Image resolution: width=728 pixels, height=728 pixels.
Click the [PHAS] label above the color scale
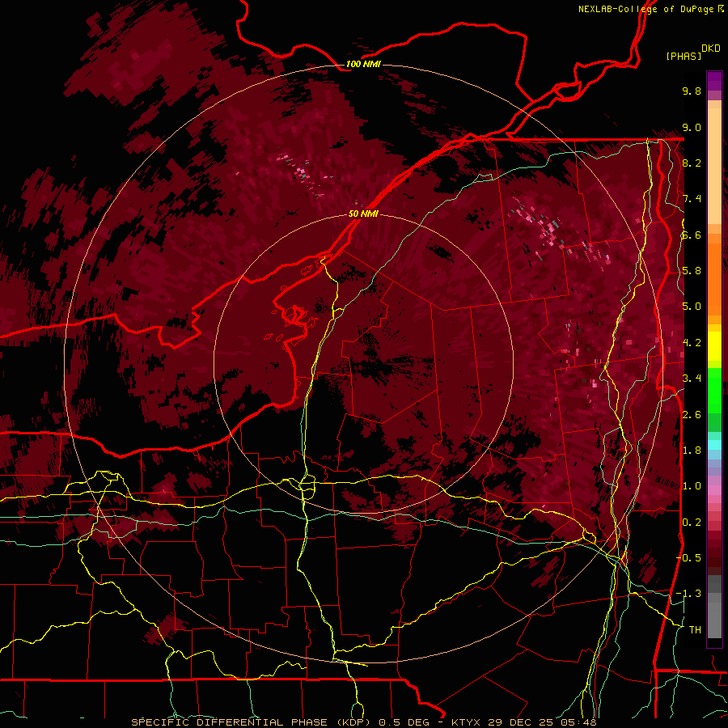click(684, 57)
